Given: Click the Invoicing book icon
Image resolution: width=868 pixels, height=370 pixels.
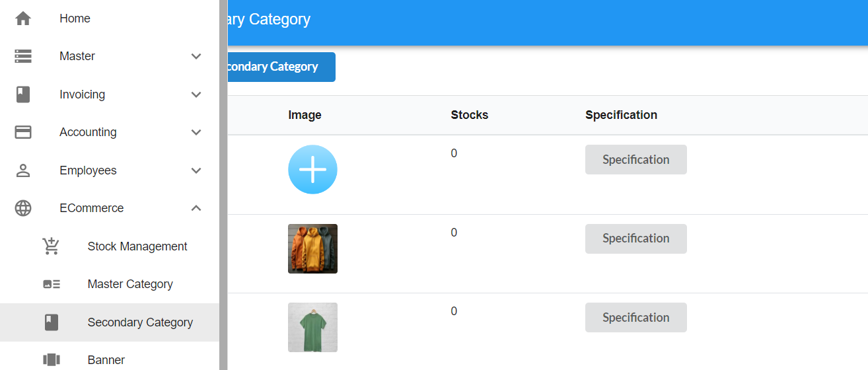Looking at the screenshot, I should 23,94.
